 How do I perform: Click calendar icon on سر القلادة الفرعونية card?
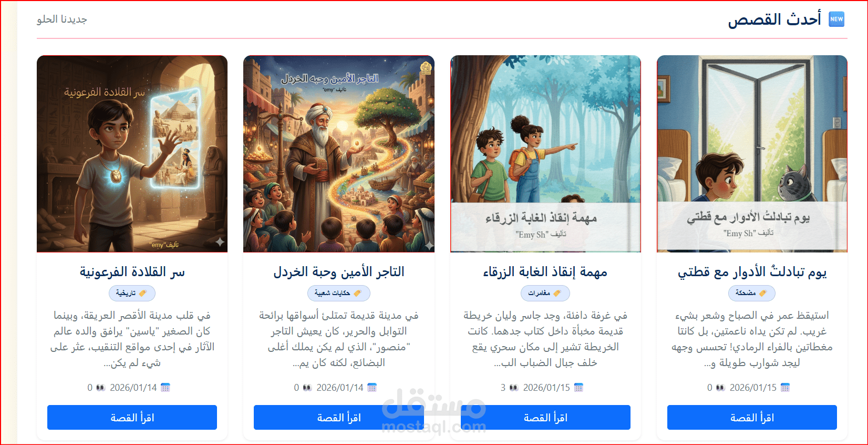166,388
